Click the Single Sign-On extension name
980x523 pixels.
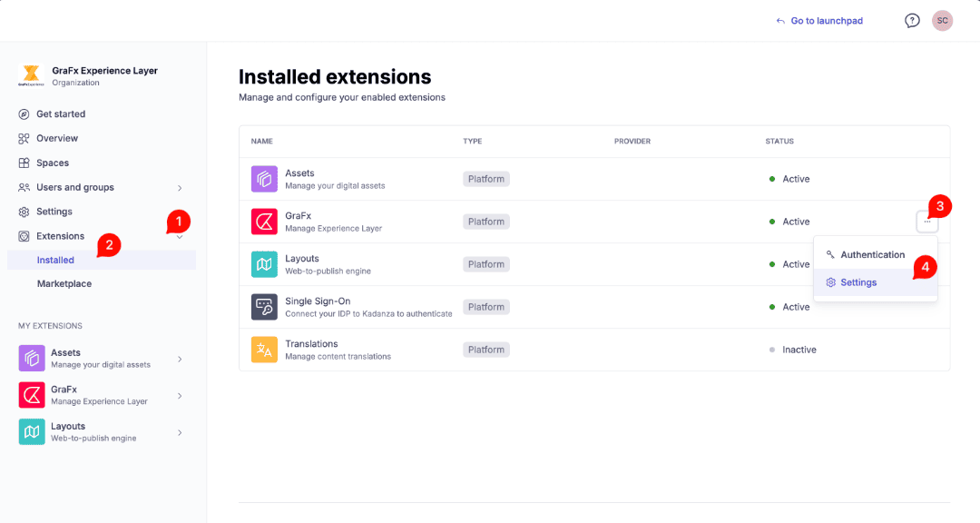(x=318, y=301)
